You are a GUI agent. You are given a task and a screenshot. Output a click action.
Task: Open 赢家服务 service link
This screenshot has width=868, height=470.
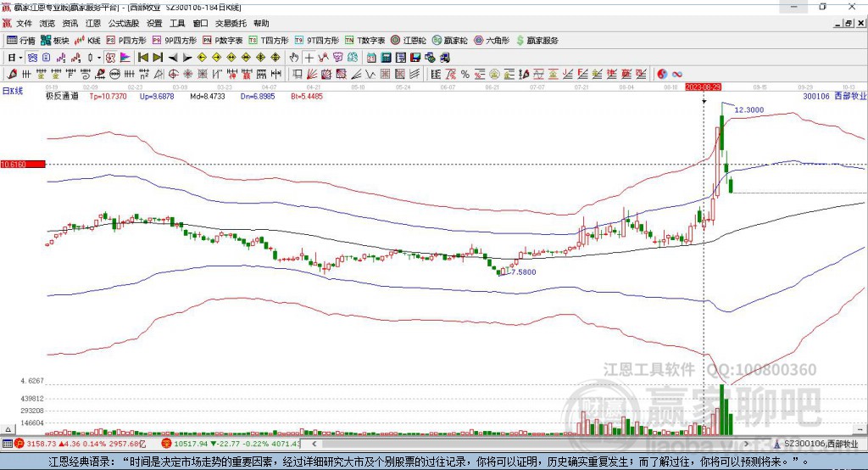[x=537, y=41]
